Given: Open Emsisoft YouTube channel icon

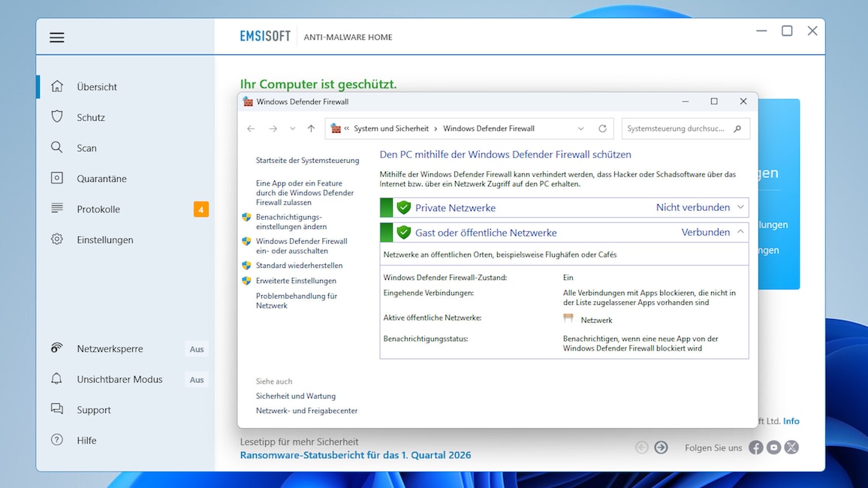Looking at the screenshot, I should (x=774, y=447).
